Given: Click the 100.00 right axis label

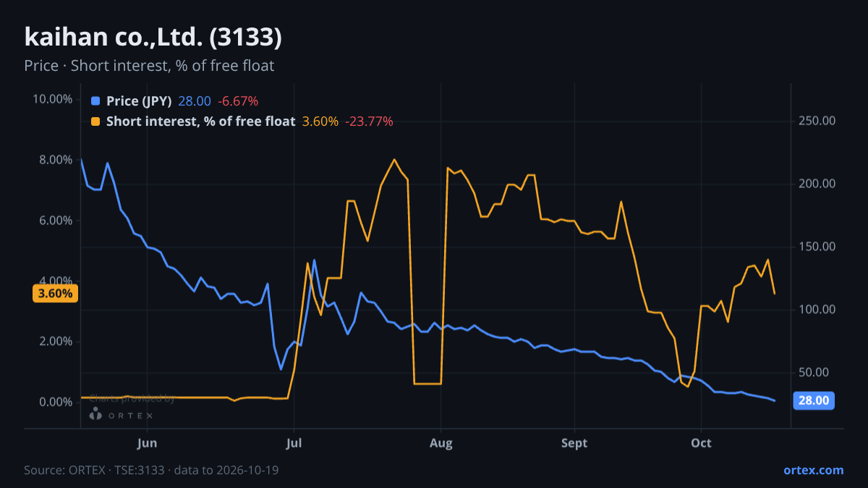Looking at the screenshot, I should pyautogui.click(x=817, y=309).
